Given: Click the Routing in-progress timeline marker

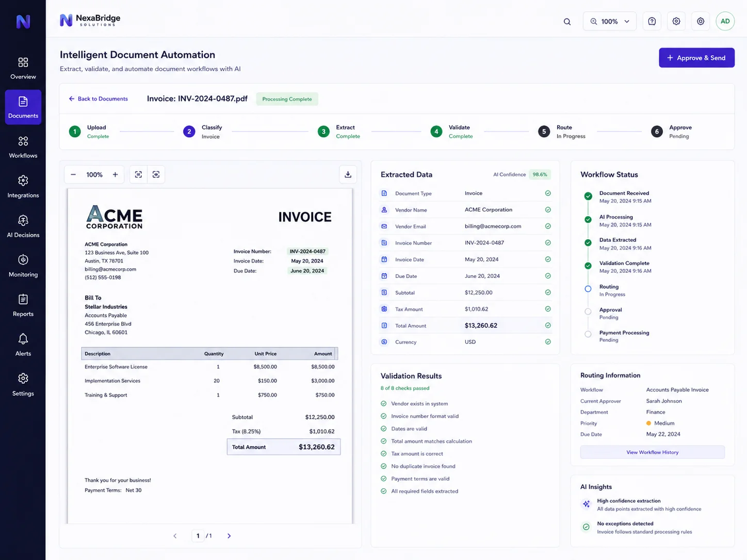Looking at the screenshot, I should [588, 289].
